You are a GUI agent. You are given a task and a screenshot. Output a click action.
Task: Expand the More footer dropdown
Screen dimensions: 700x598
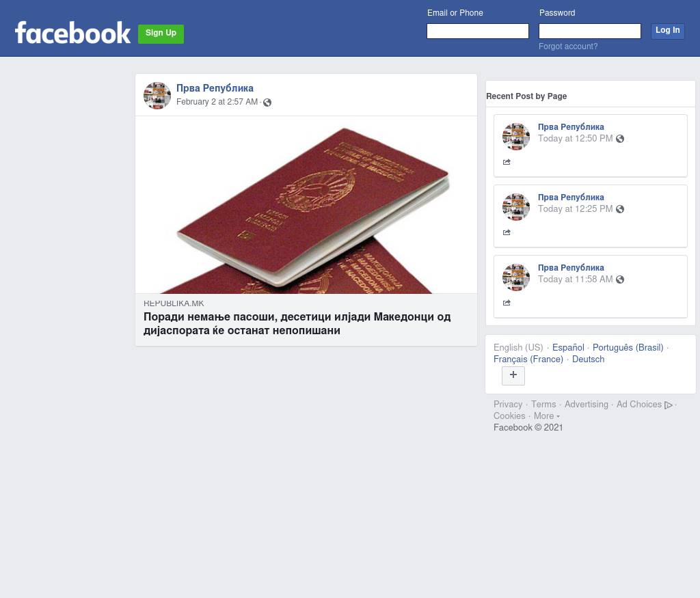(546, 416)
